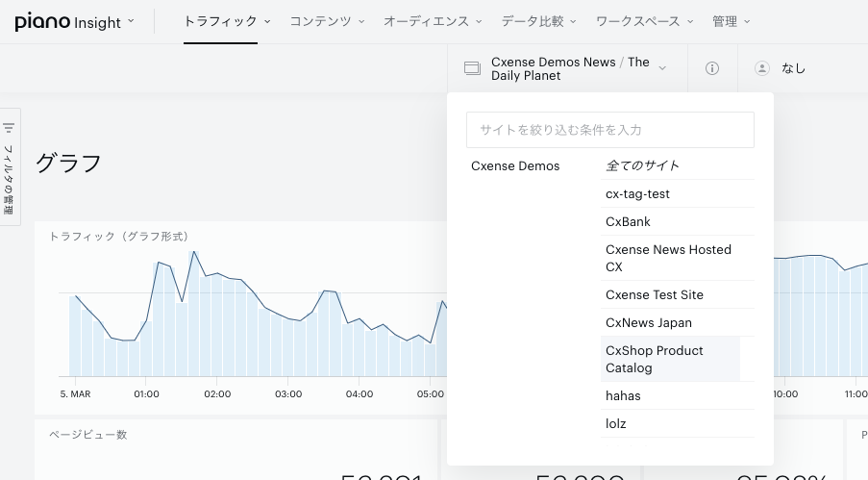
Task: Open the コンテンツ menu
Action: point(327,21)
